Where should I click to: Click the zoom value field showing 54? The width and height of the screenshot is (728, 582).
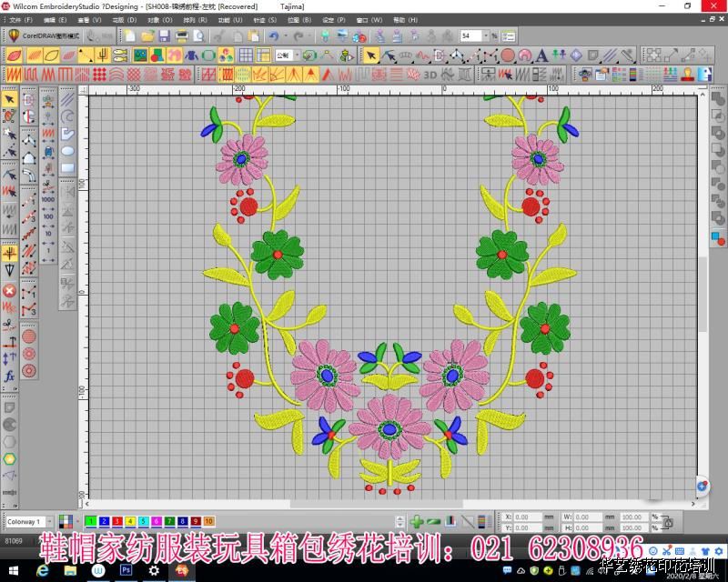click(470, 35)
